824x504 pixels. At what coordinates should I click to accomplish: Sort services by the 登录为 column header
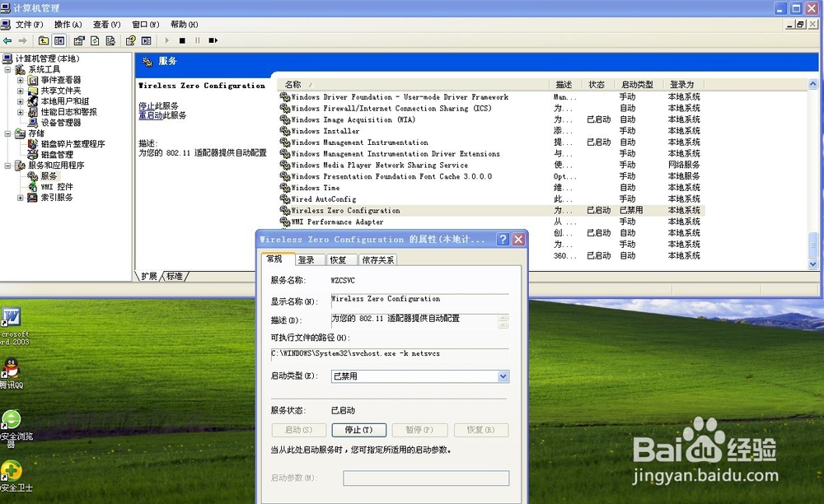(683, 85)
